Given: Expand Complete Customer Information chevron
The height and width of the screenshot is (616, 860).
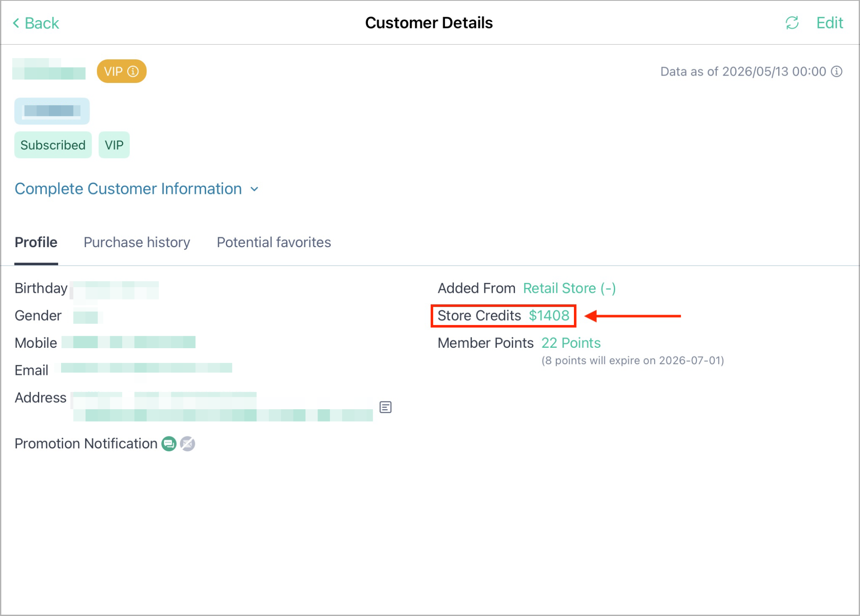Looking at the screenshot, I should pos(255,189).
